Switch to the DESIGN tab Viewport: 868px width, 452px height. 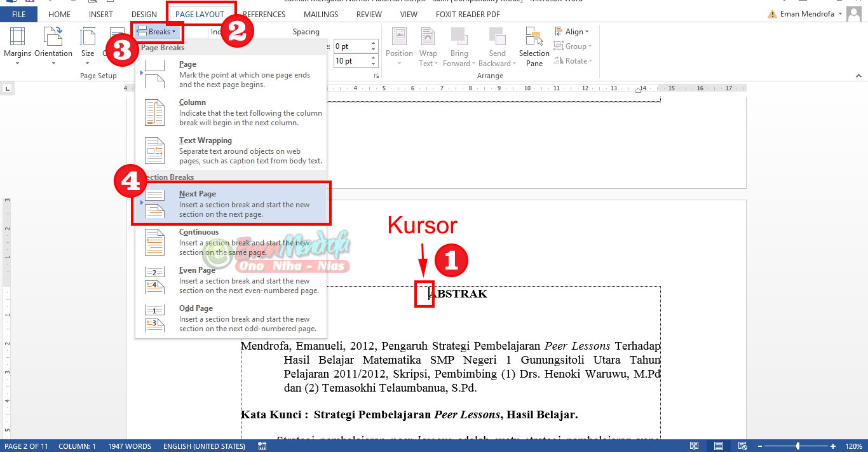(x=144, y=14)
